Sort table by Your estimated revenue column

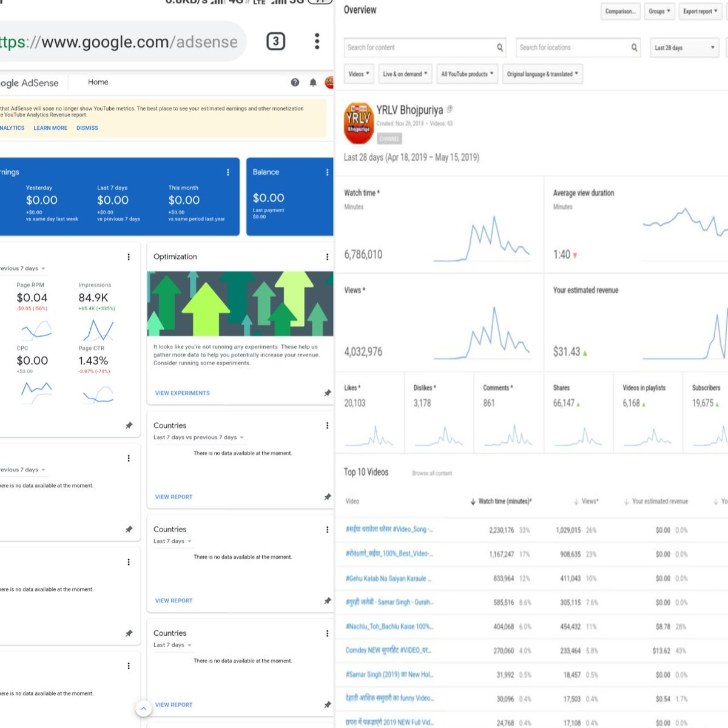pos(656,502)
